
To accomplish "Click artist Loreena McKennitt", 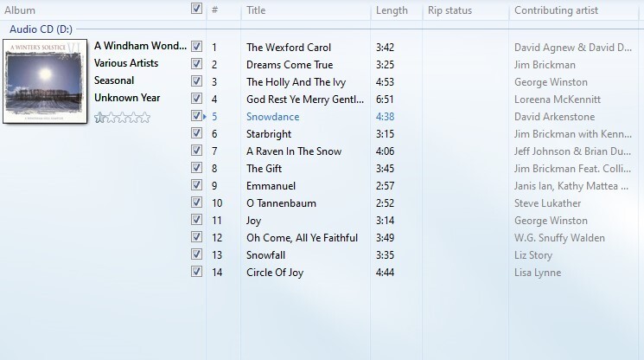I will [558, 99].
